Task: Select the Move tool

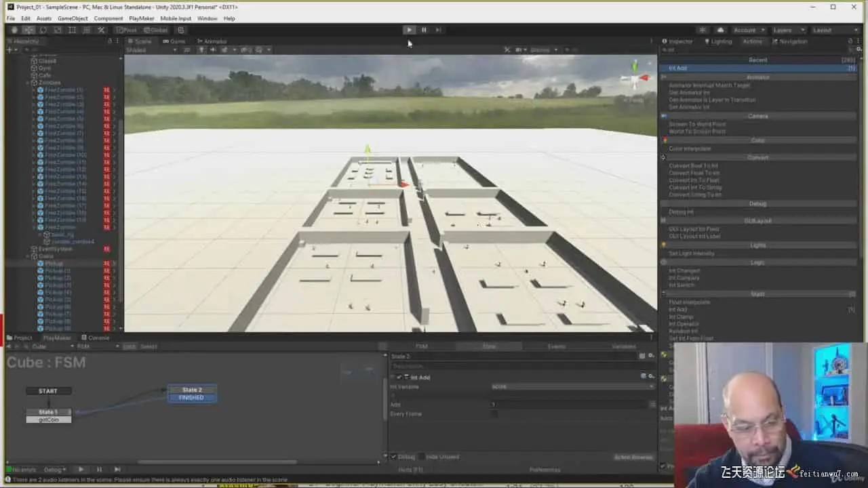Action: pos(28,30)
